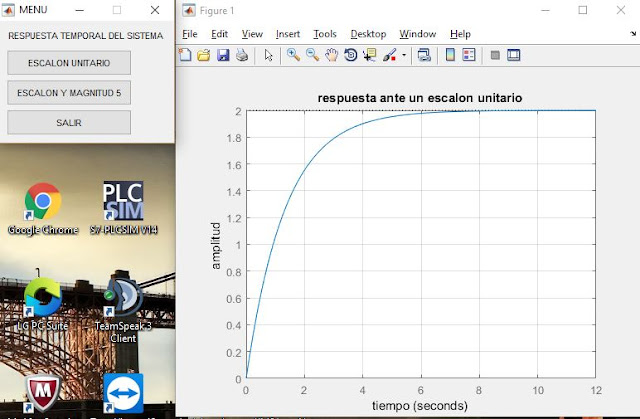The height and width of the screenshot is (419, 640).
Task: Click the ESCALON UNITARIO button
Action: point(69,63)
